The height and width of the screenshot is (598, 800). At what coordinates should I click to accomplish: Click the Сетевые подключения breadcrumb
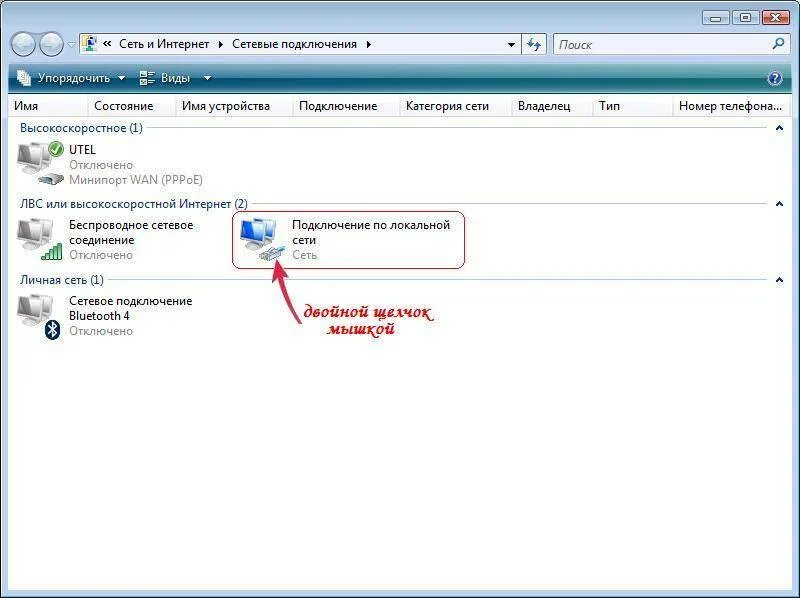(x=294, y=44)
